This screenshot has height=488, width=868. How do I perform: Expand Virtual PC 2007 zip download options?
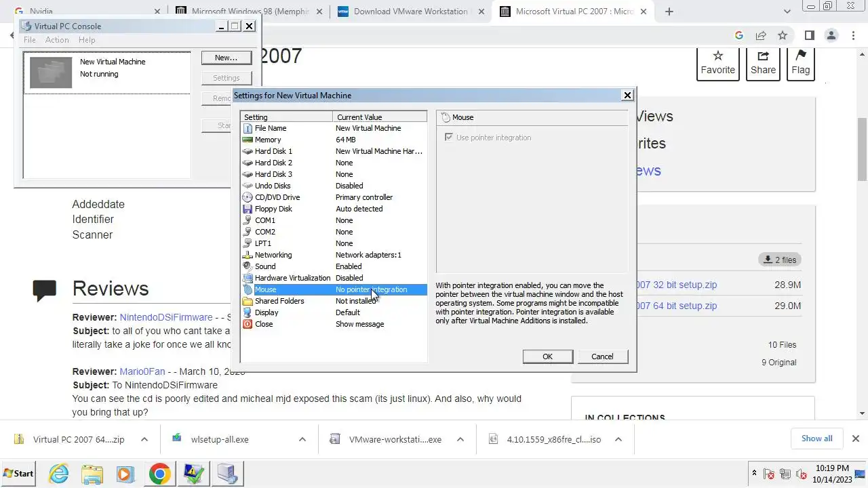coord(144,439)
